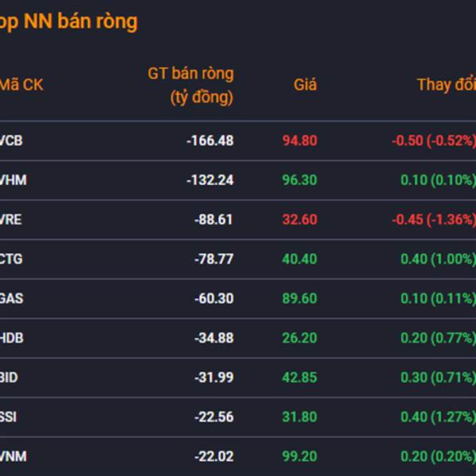Image resolution: width=476 pixels, height=476 pixels.
Task: Click change value 0.20 (0.77%)
Action: [438, 338]
